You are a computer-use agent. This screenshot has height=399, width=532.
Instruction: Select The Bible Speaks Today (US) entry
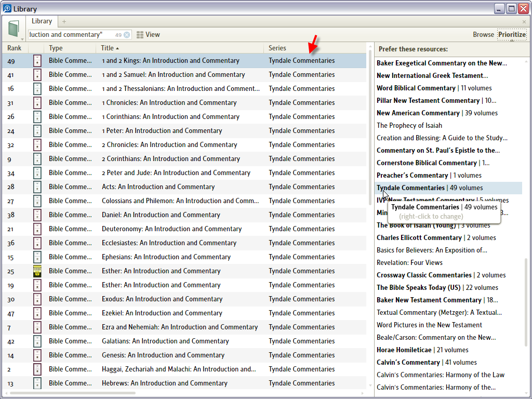(x=437, y=288)
